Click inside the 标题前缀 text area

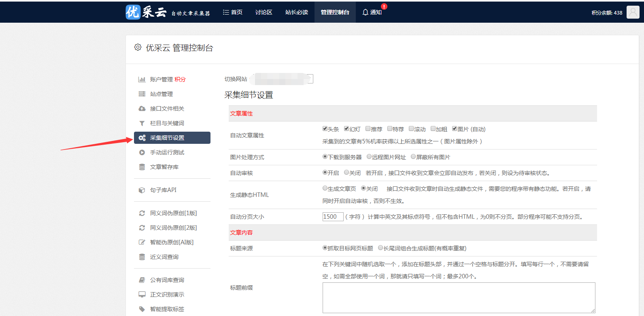[x=458, y=298]
